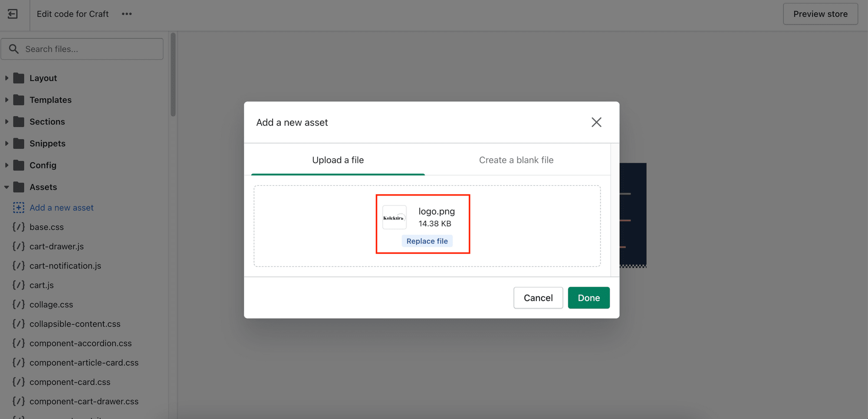Click the logo.png preview thumbnail

coord(394,217)
